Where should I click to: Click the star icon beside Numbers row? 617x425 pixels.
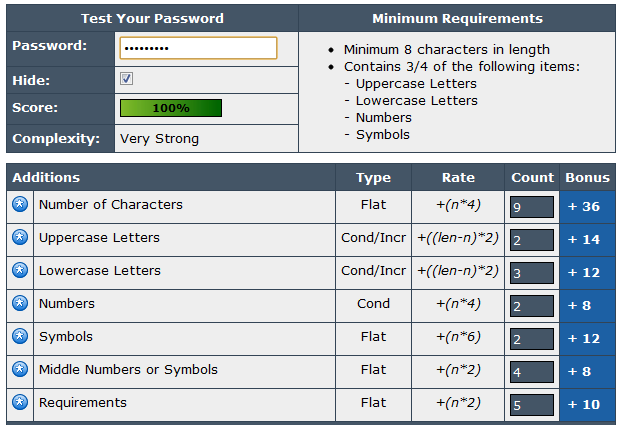pyautogui.click(x=20, y=303)
